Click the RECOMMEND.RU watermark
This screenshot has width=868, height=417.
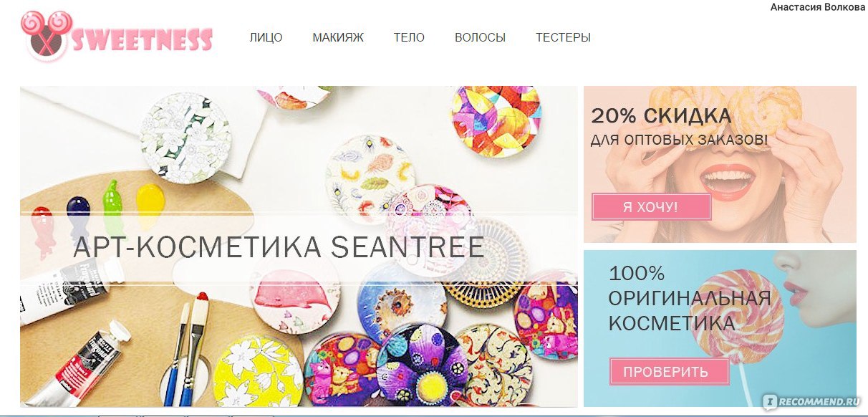pos(813,401)
